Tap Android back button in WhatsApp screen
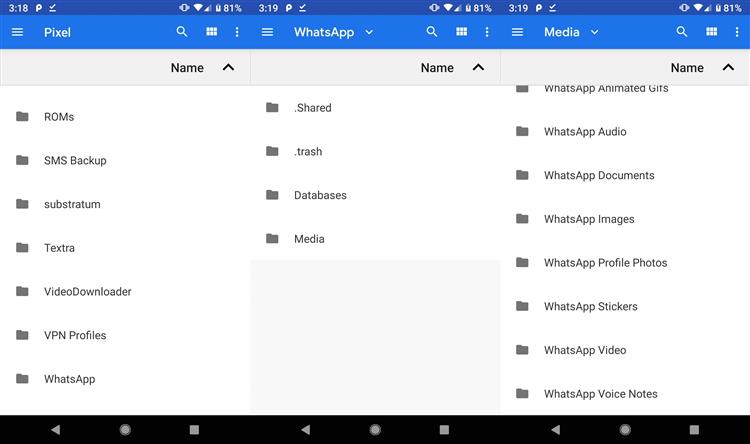 (x=306, y=430)
